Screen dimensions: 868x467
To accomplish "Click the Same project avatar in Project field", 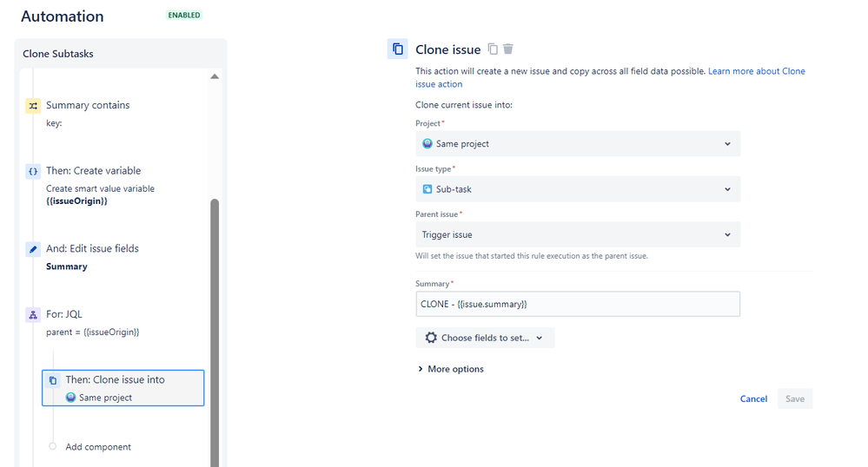I will pyautogui.click(x=427, y=143).
